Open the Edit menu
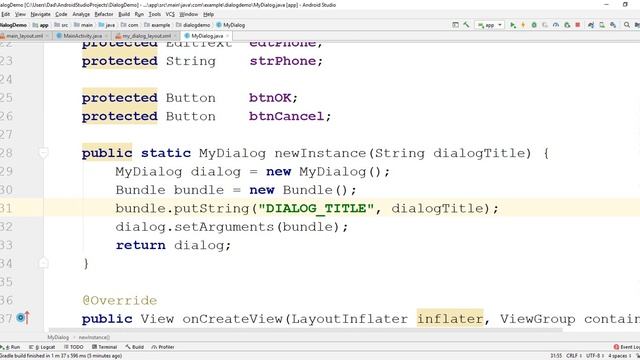 tap(6, 14)
